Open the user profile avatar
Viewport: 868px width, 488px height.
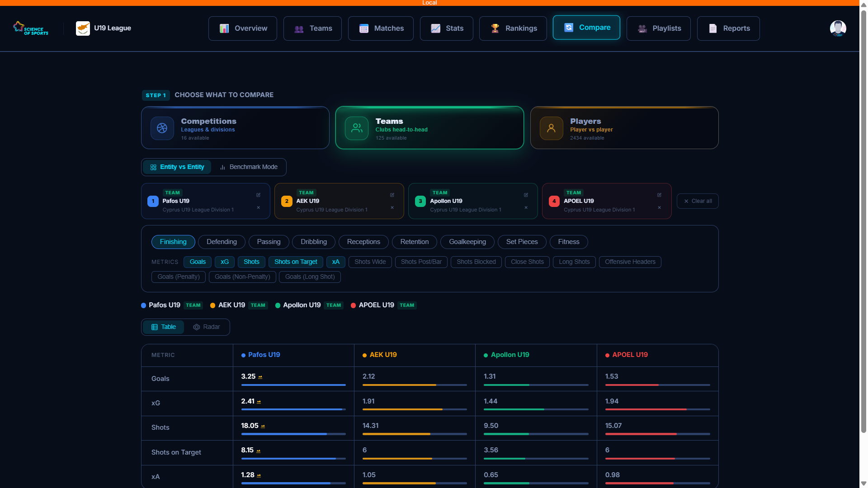click(838, 28)
